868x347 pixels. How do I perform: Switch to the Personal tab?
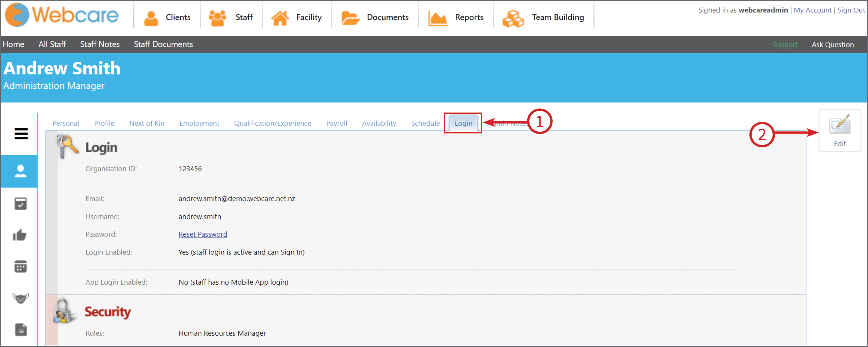pos(66,123)
